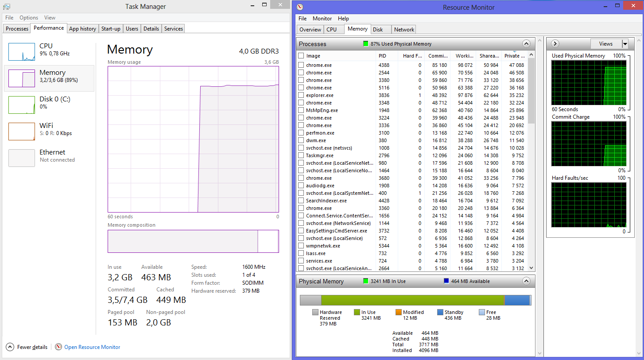Switch to the Processes tab in Task Manager
644x360 pixels.
pos(17,29)
